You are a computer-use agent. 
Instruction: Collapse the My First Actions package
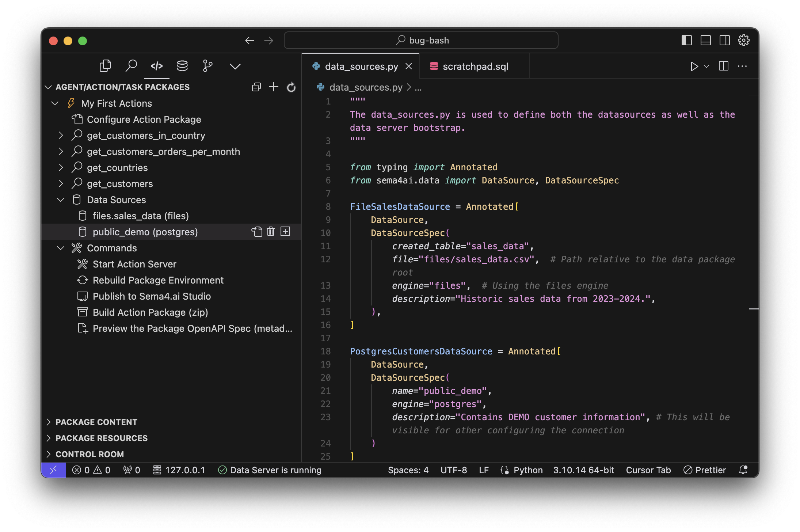point(55,103)
